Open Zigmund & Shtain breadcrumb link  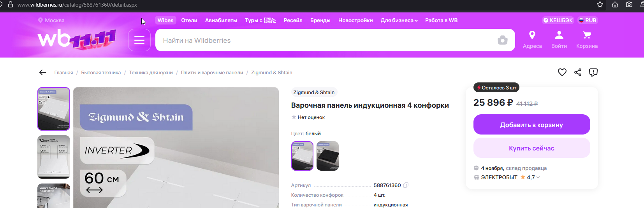pos(272,72)
